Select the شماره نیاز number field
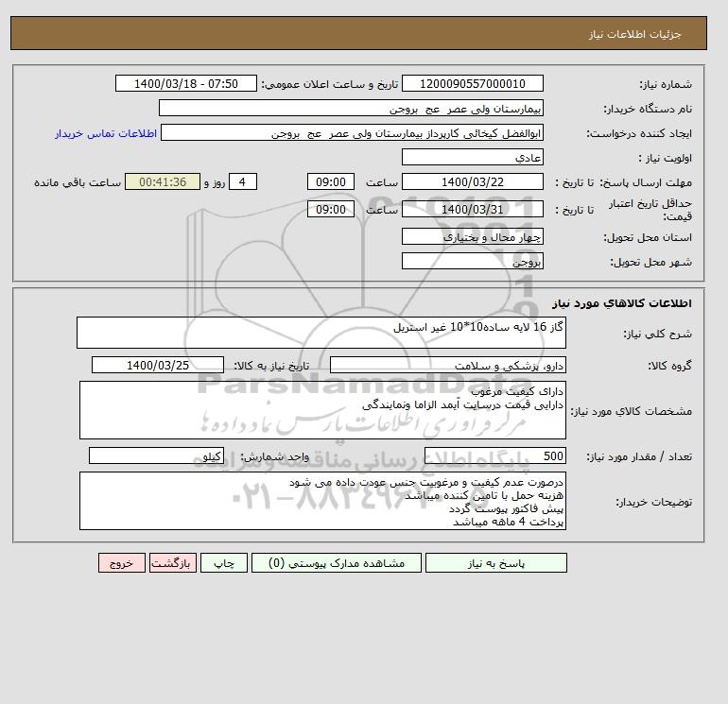Screen dimensions: 728x704 coord(472,83)
